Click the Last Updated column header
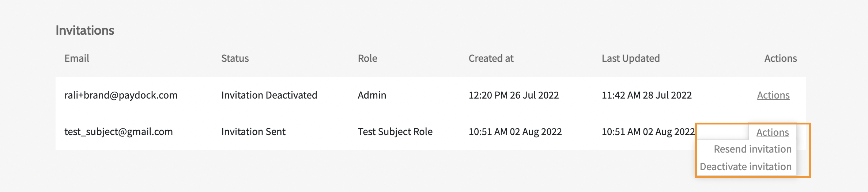 click(630, 58)
